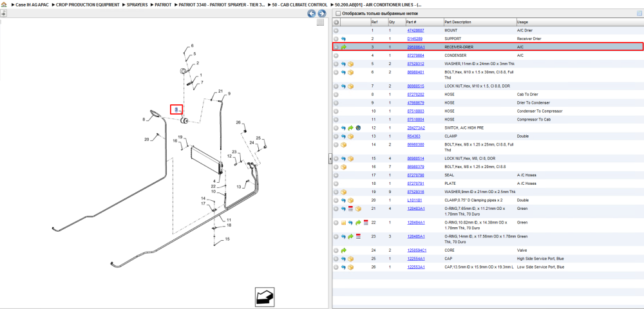Click the blue replaced-by arrow on SUPPORT row
The height and width of the screenshot is (309, 644).
343,39
